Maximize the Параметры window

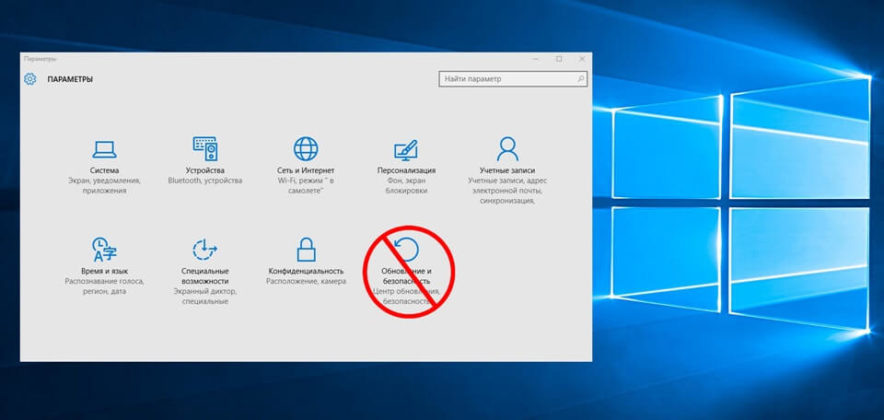click(x=559, y=59)
